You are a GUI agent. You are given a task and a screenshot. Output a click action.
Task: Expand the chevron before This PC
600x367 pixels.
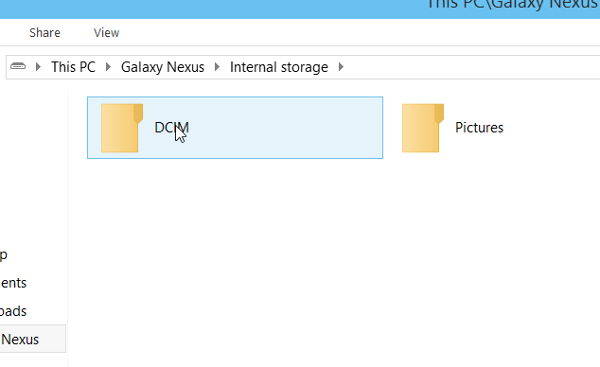point(38,67)
